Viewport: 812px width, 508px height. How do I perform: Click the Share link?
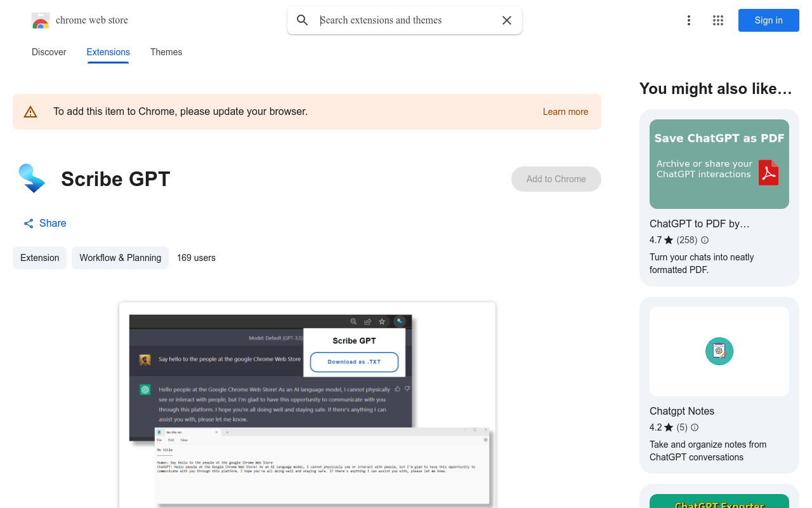53,223
